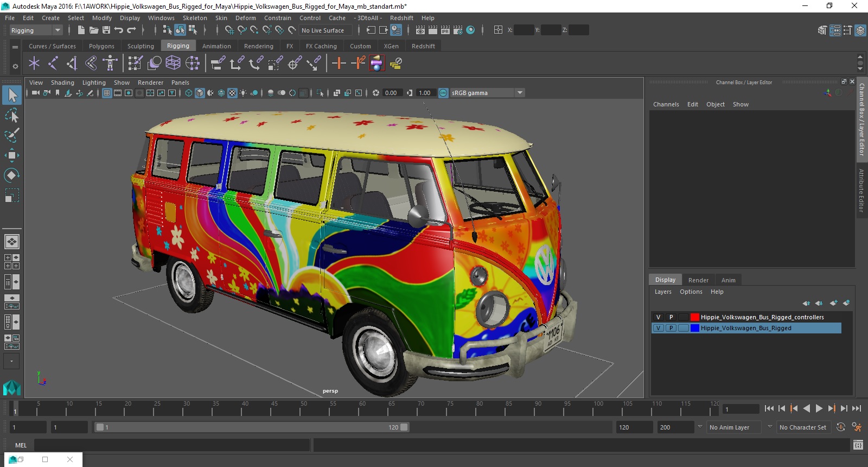This screenshot has width=868, height=467.
Task: Go to start of playback range
Action: [x=769, y=408]
